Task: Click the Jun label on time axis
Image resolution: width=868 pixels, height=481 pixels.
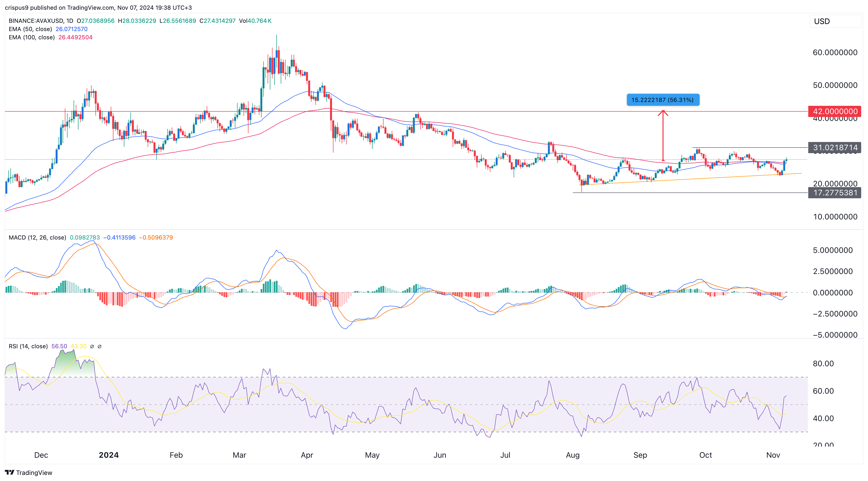Action: click(440, 455)
